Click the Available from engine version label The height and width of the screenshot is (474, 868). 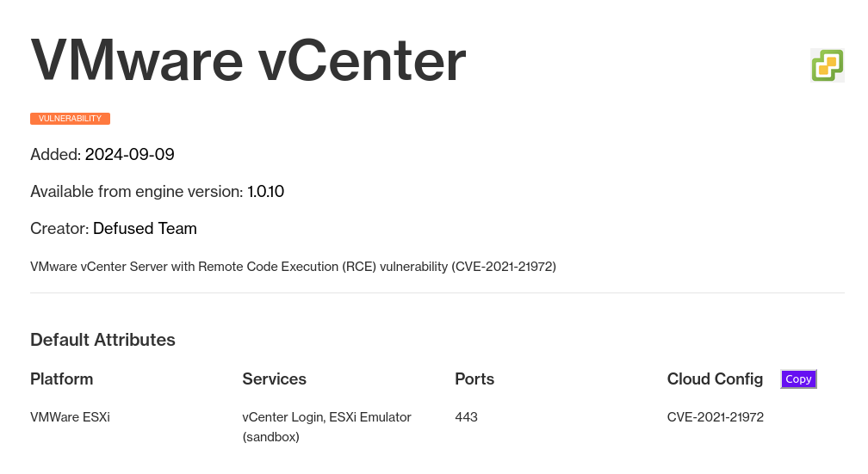click(x=137, y=191)
